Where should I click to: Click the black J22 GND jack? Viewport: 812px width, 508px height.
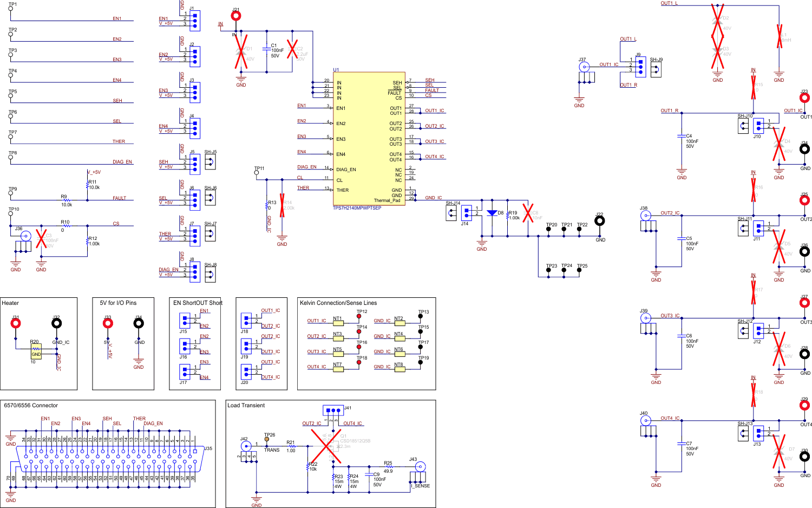tap(599, 220)
